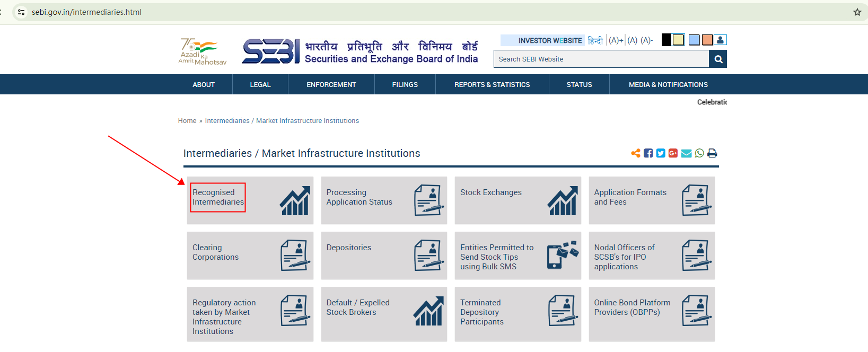Select the yellow theme swatch
Screen dimensions: 868x352
point(678,40)
